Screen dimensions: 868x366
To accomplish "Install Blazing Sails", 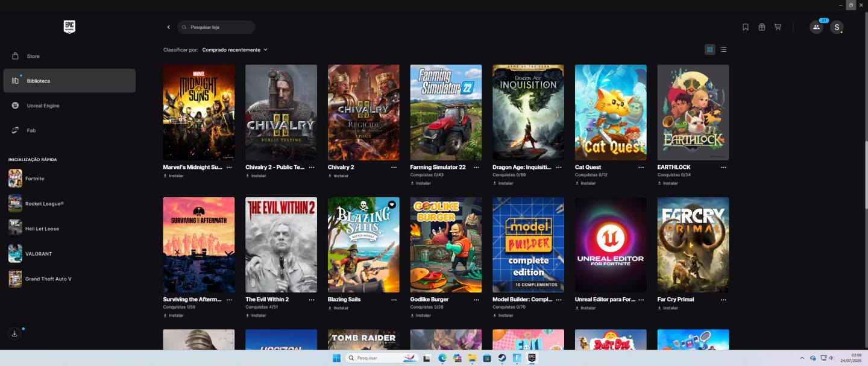I will (x=338, y=308).
